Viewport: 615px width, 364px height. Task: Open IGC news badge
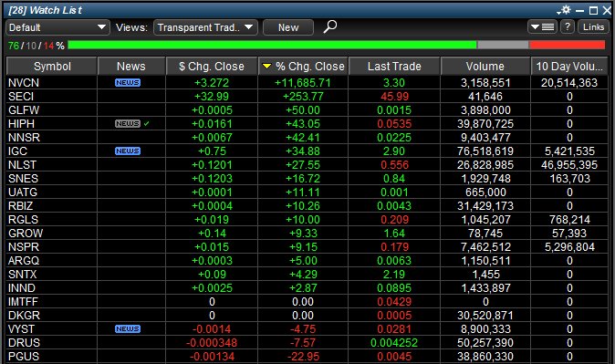[x=128, y=151]
